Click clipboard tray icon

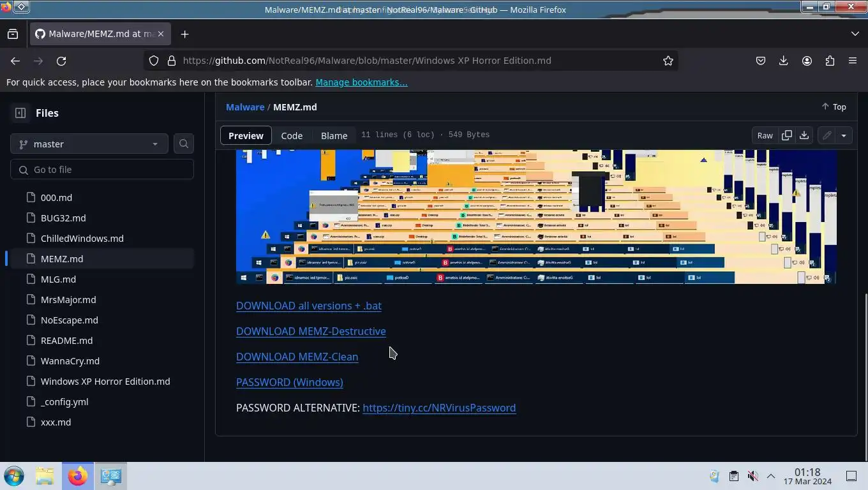(x=734, y=476)
